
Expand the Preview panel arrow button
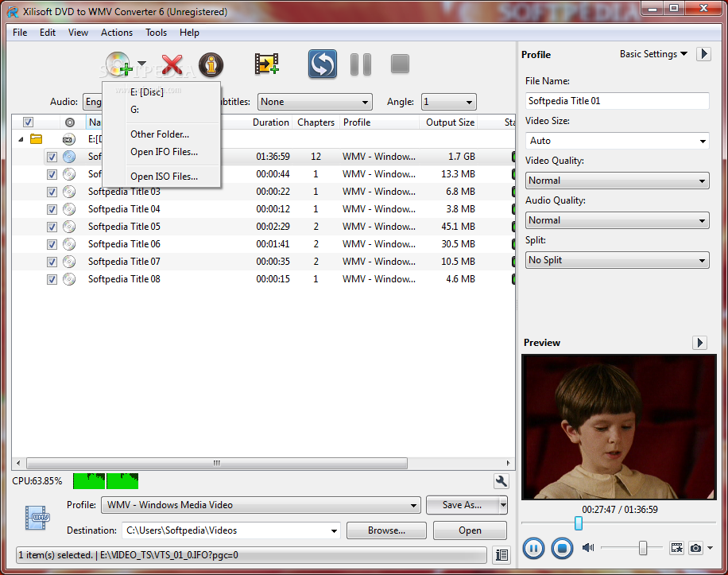click(699, 343)
